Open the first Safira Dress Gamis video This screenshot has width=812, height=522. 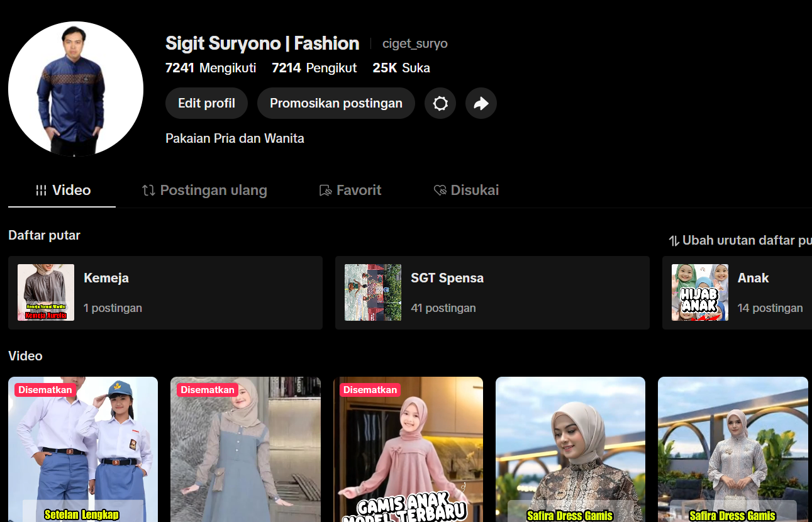tap(570, 450)
